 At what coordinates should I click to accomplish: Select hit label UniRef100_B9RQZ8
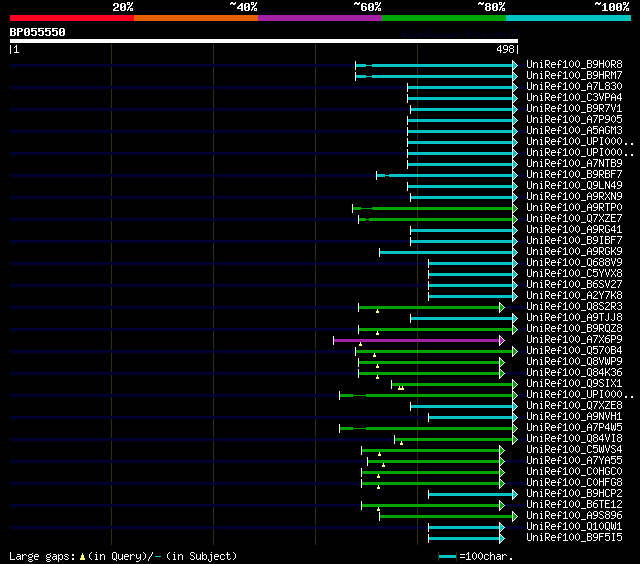tap(574, 329)
